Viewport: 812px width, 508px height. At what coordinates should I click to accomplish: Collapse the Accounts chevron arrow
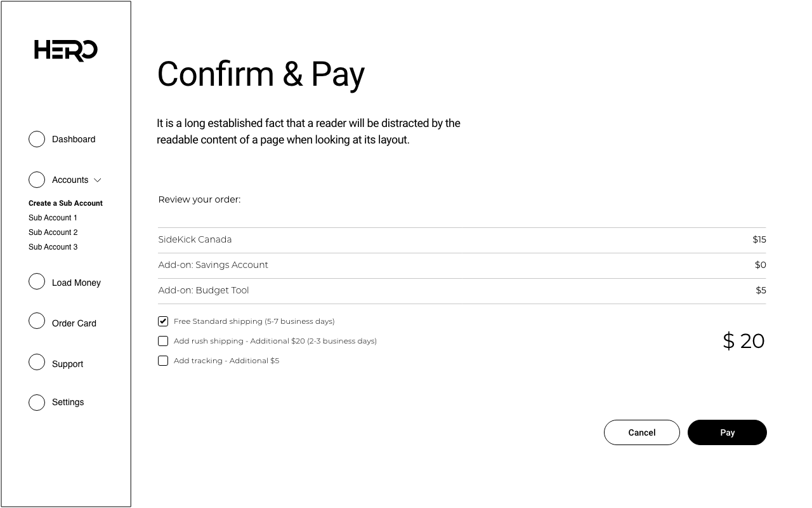coord(98,180)
